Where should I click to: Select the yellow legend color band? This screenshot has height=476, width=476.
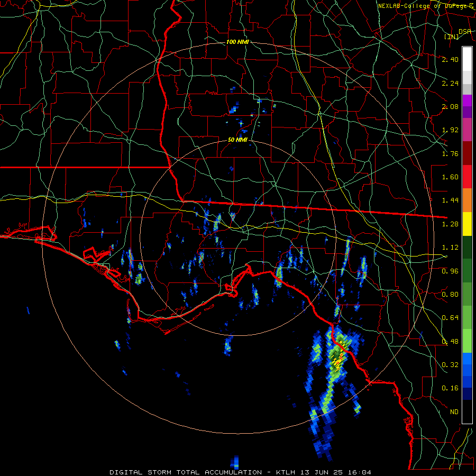467,224
